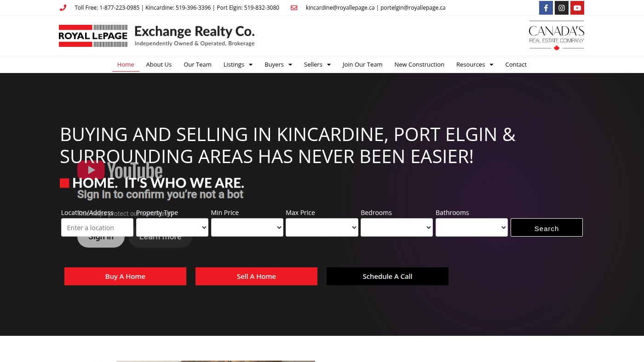Open the Bedrooms dropdown
This screenshot has height=362, width=644.
(397, 227)
